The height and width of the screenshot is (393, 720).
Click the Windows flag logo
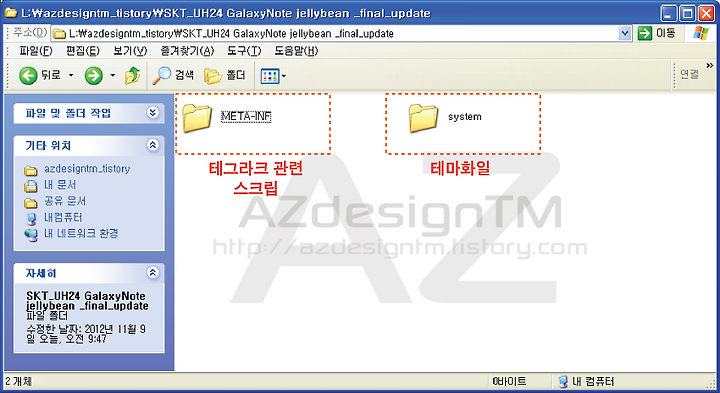pyautogui.click(x=701, y=34)
